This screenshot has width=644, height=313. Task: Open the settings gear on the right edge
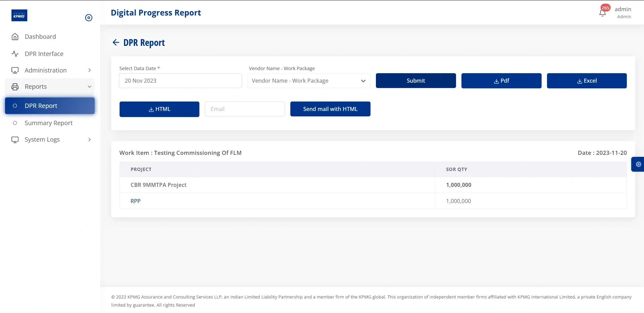click(638, 164)
